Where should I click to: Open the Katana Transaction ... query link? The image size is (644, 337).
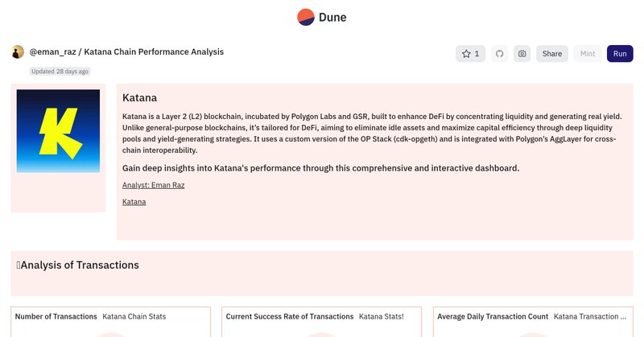coord(590,316)
